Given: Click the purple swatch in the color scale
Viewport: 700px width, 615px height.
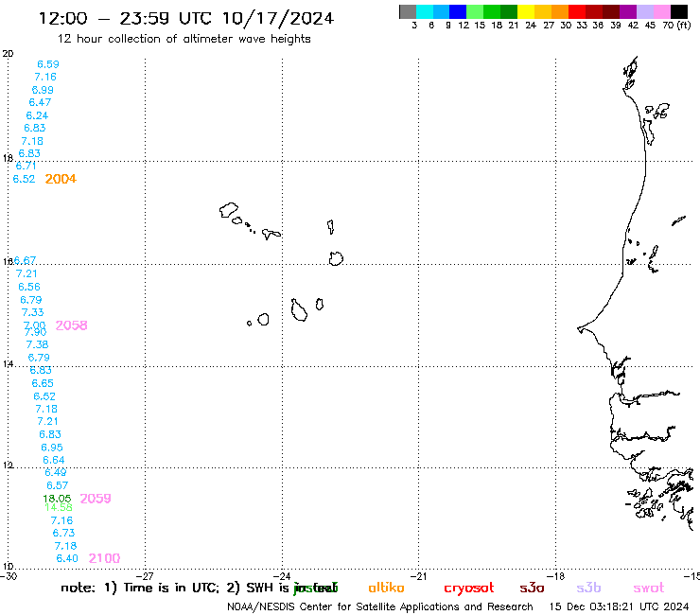Looking at the screenshot, I should click(x=628, y=11).
